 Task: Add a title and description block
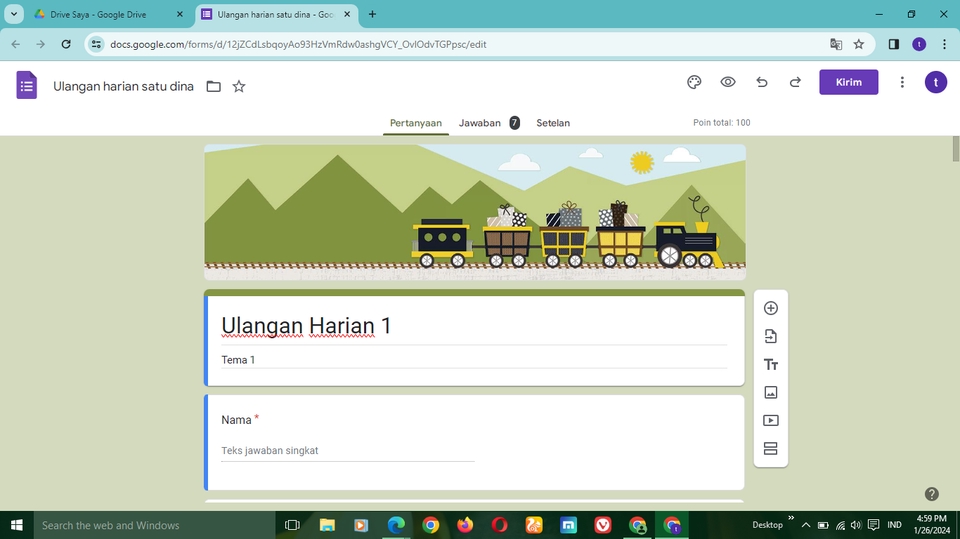coord(771,364)
